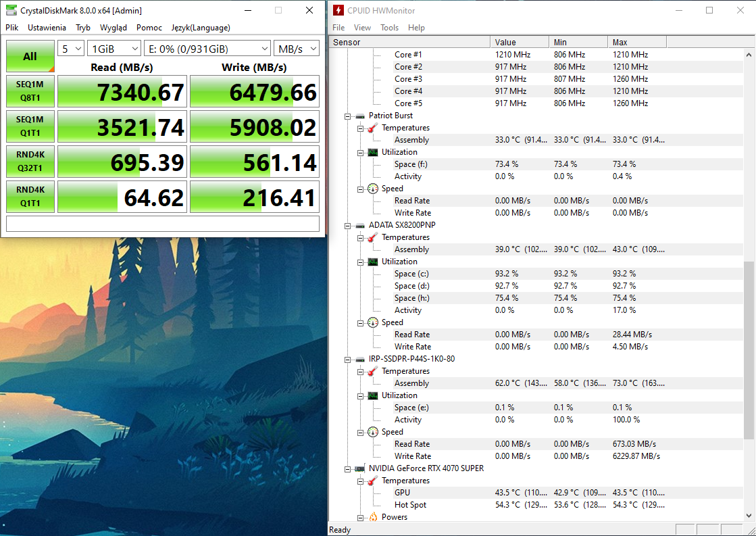Open the Pomoc menu
This screenshot has height=536, width=756.
pos(149,28)
